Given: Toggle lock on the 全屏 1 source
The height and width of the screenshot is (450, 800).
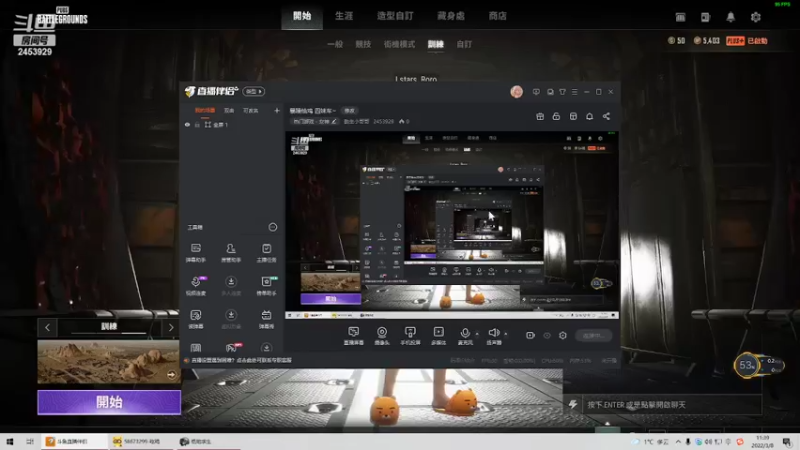Looking at the screenshot, I should click(197, 124).
